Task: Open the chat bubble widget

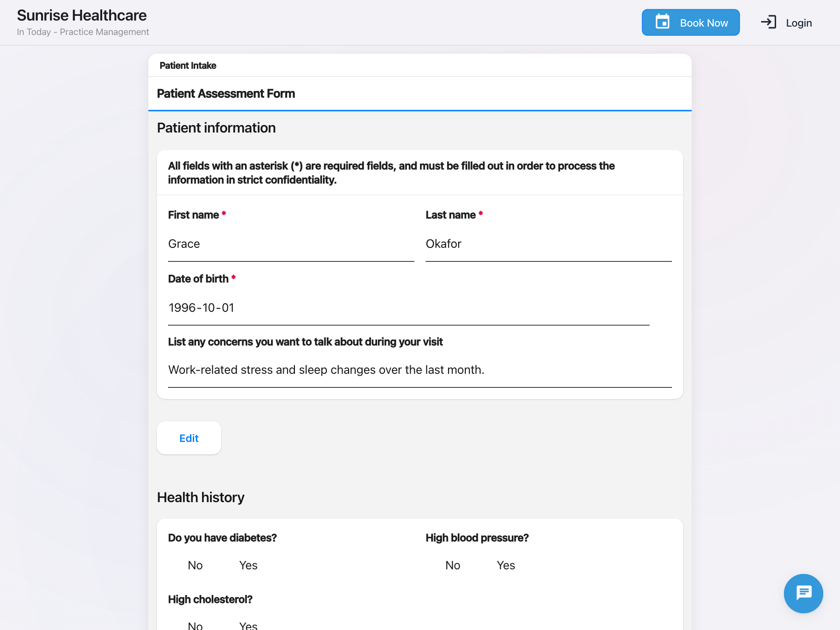Action: pos(803,593)
